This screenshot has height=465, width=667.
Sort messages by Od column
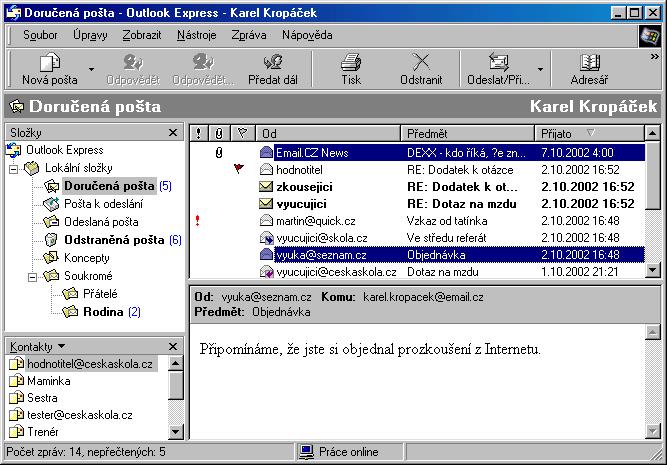pos(328,134)
